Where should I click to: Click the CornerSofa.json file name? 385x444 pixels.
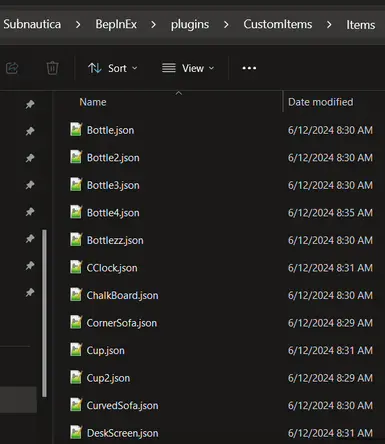click(121, 323)
